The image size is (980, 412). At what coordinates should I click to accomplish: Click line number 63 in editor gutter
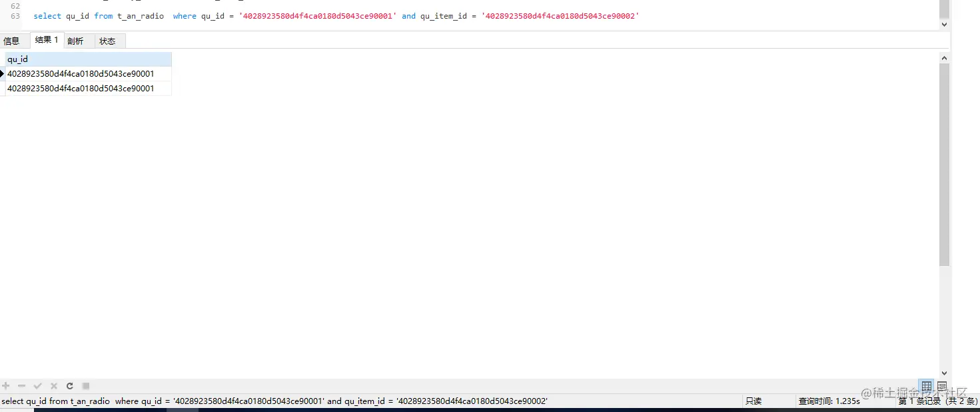(15, 16)
